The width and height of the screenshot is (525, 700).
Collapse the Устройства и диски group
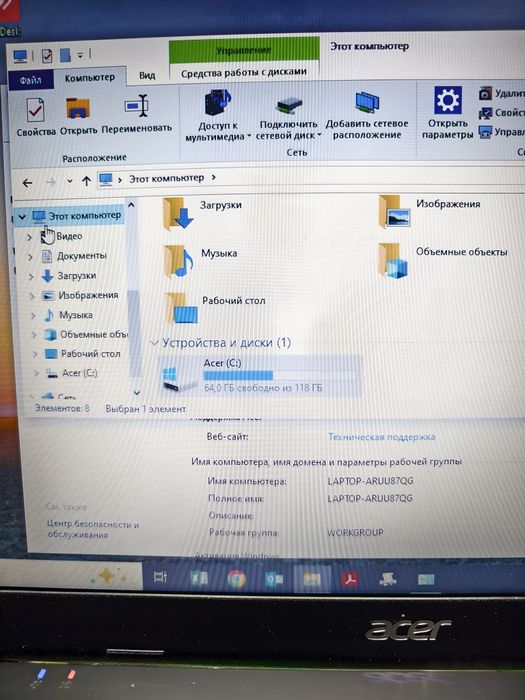pyautogui.click(x=154, y=343)
